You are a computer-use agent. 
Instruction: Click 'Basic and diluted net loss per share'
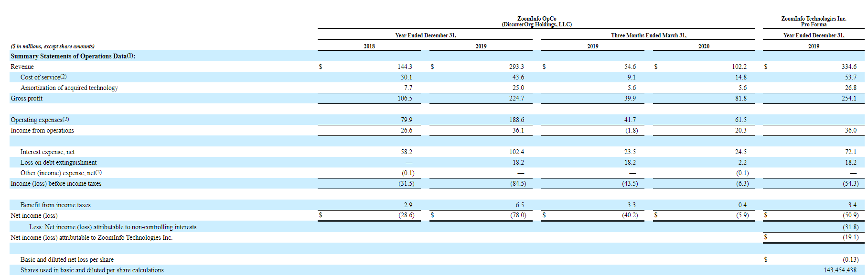(x=67, y=259)
